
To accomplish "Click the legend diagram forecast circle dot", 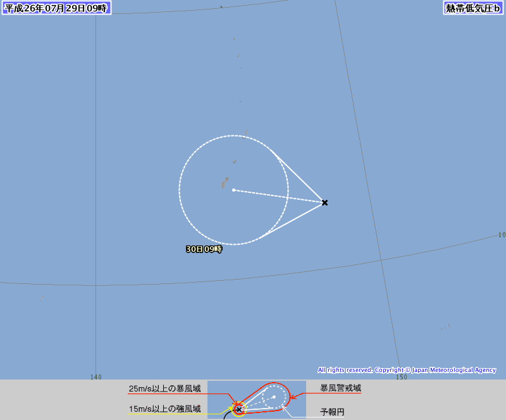I will [x=274, y=397].
